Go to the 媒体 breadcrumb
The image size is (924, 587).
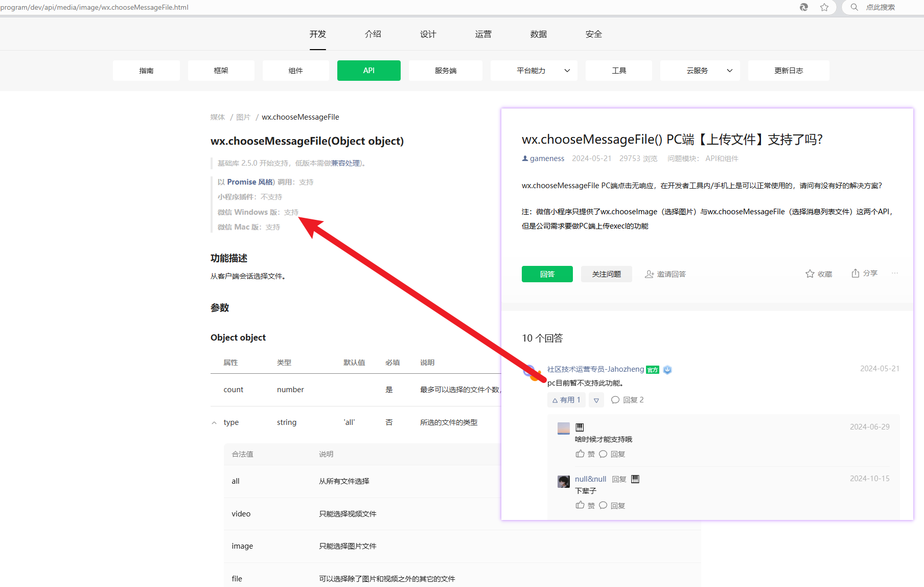pos(218,117)
